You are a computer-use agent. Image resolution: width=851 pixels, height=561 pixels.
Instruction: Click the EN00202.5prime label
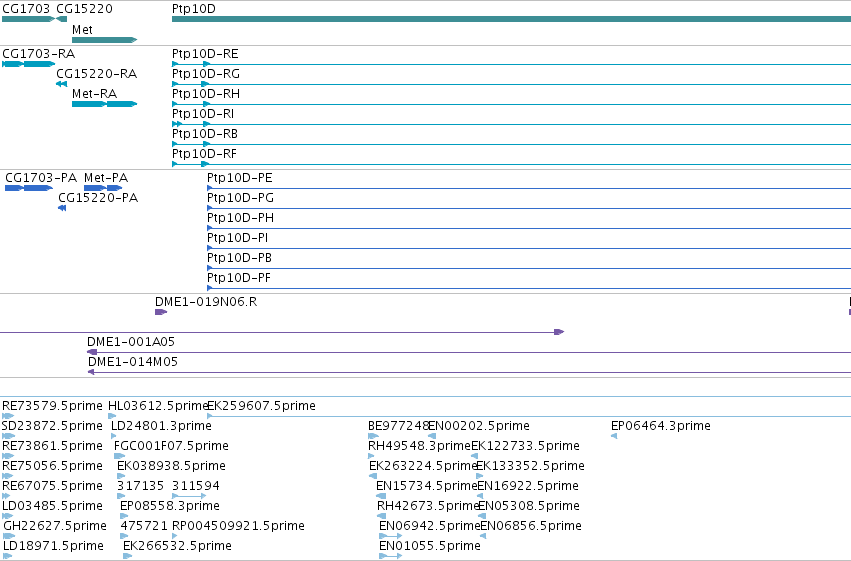[x=479, y=426]
